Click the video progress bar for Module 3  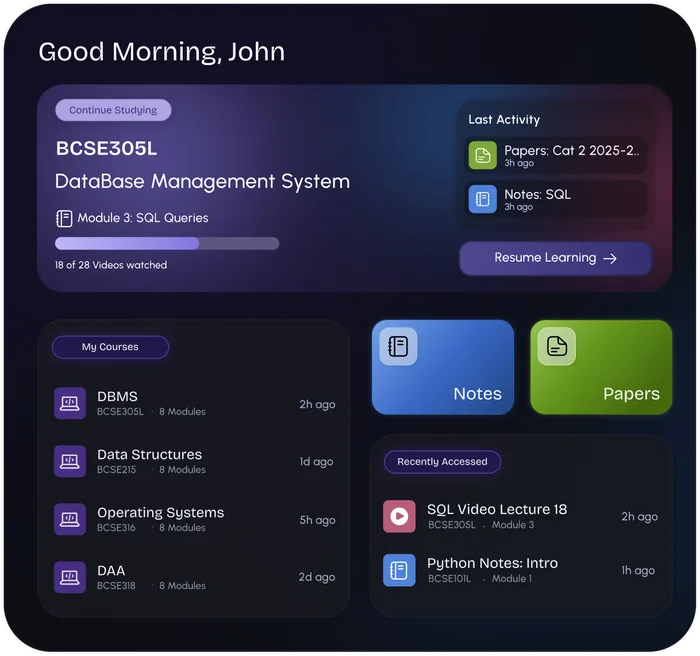coord(167,243)
